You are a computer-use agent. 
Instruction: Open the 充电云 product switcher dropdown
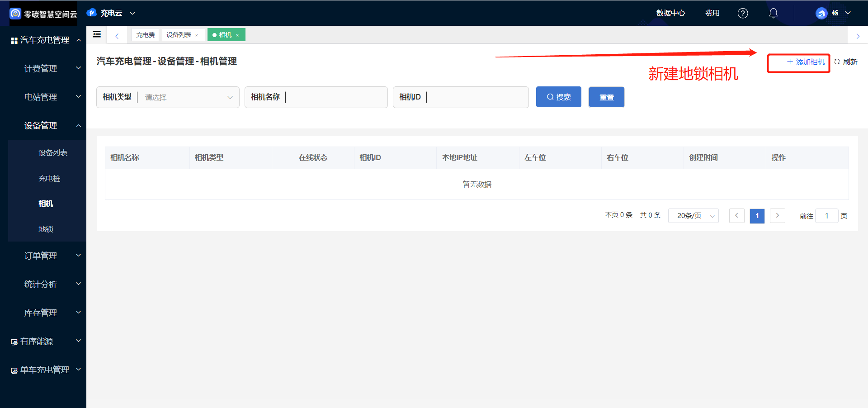tap(132, 13)
